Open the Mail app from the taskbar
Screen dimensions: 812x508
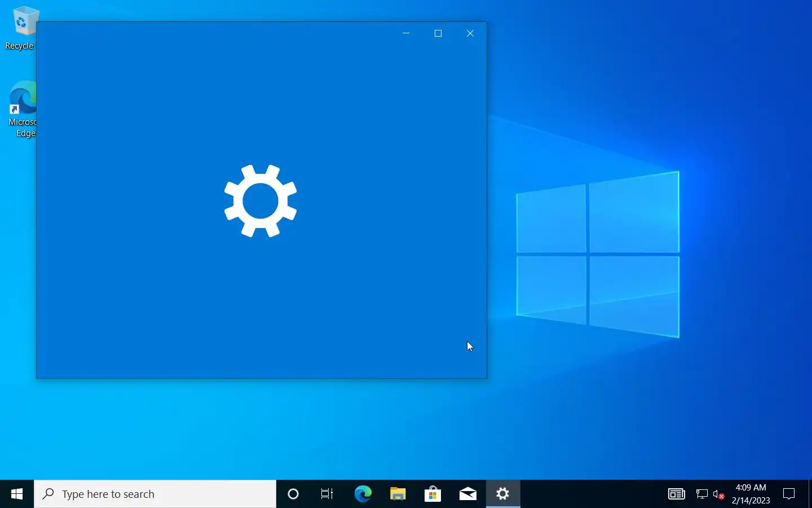pyautogui.click(x=468, y=494)
